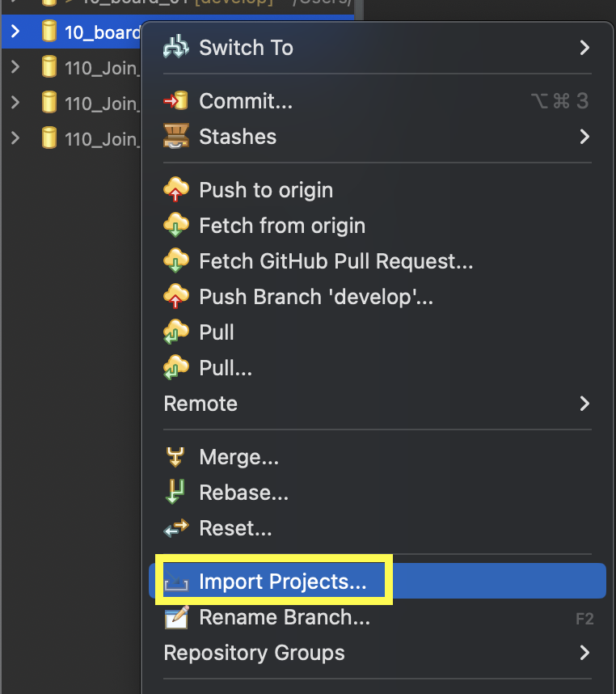Image resolution: width=616 pixels, height=694 pixels.
Task: Click the Merge icon
Action: (x=175, y=457)
